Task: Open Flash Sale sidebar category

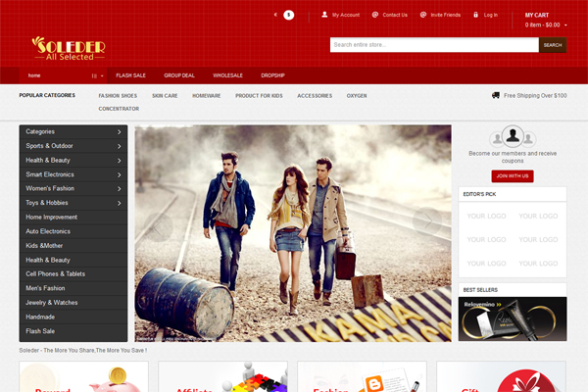Action: (x=73, y=331)
